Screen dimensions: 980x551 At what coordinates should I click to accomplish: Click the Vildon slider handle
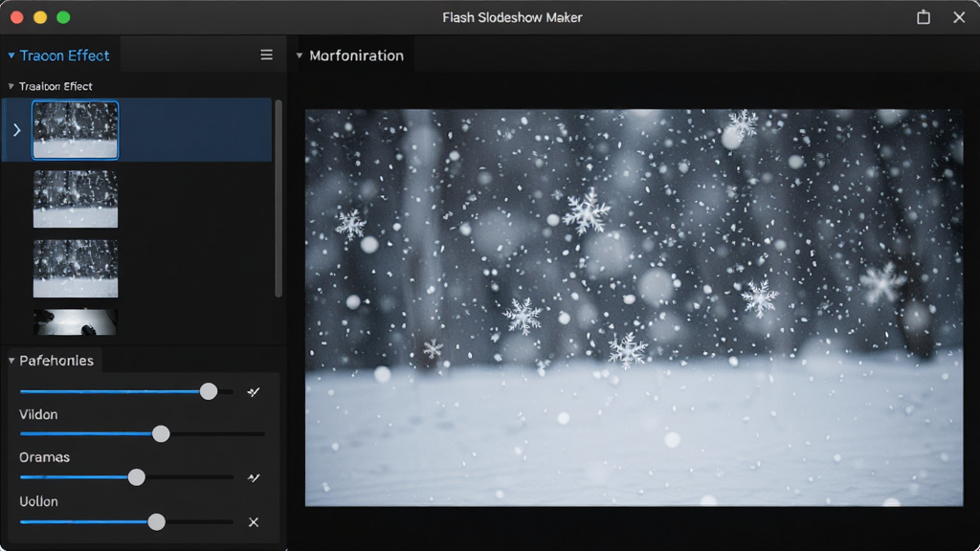[x=161, y=433]
